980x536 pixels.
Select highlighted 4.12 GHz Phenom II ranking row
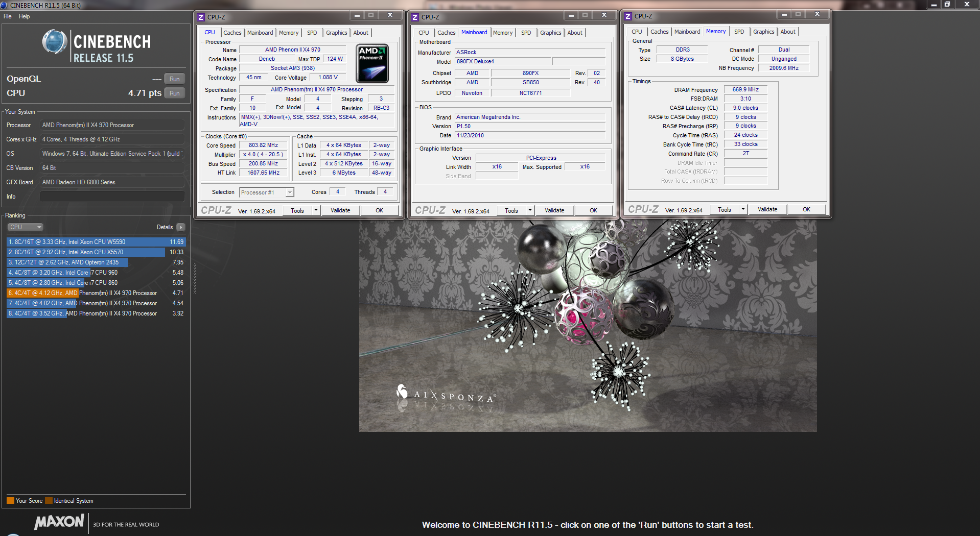[x=96, y=293]
